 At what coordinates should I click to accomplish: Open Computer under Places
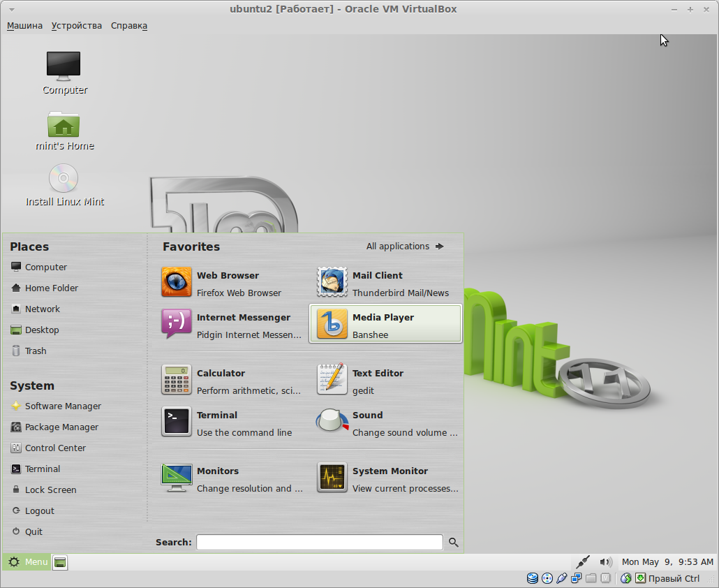pyautogui.click(x=39, y=267)
